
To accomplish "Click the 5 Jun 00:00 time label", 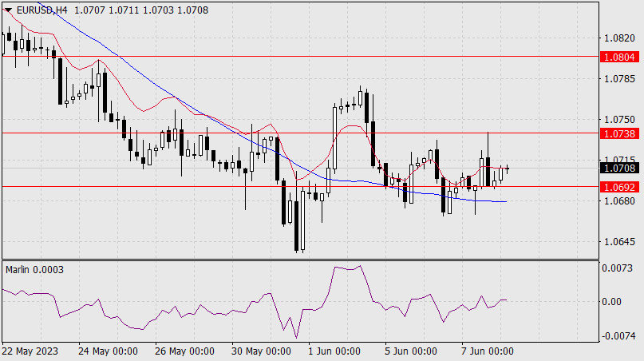I will 409,351.
